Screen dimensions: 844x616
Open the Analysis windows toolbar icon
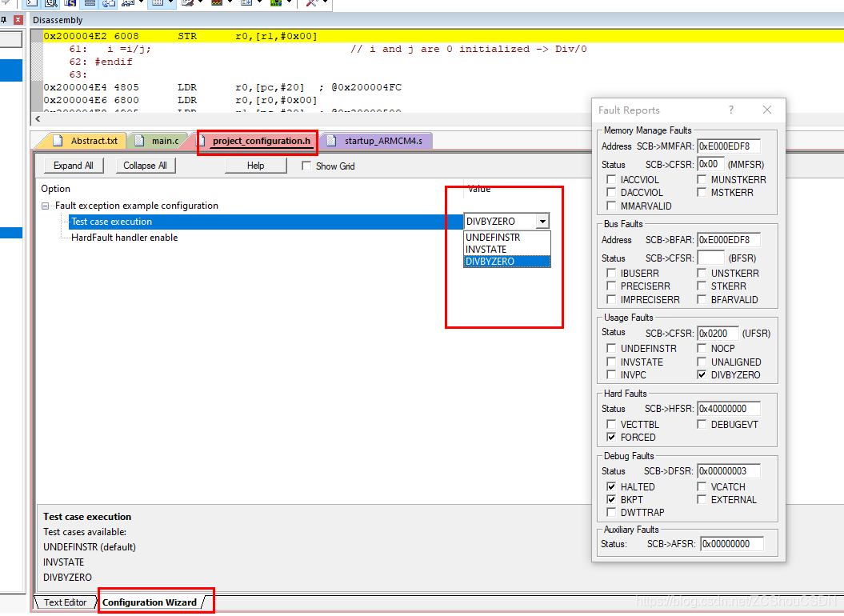tap(216, 3)
